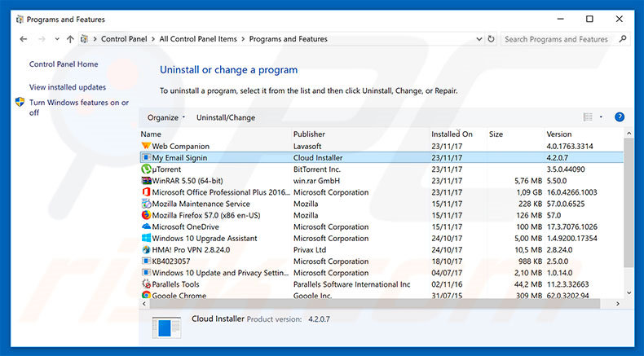Click the Windows 10 Upgrade Assistant icon
The width and height of the screenshot is (644, 356).
146,238
